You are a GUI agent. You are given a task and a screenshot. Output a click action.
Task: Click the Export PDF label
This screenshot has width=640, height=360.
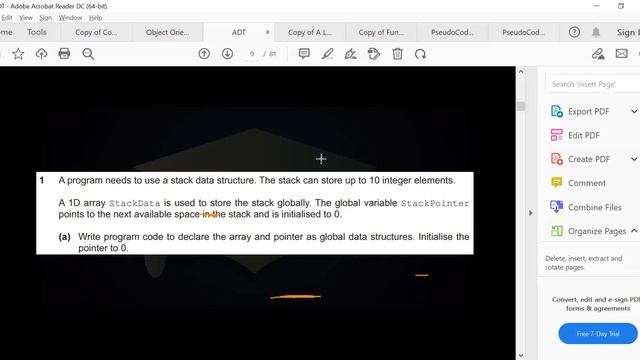pos(589,111)
